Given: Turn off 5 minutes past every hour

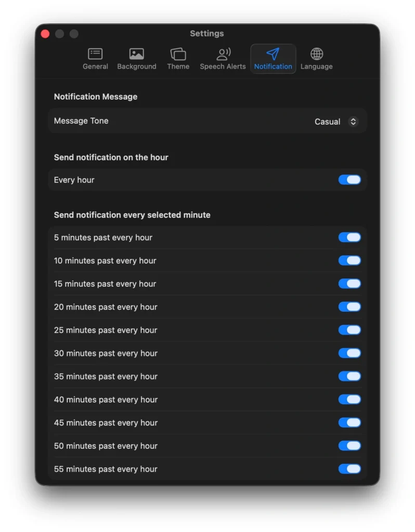Looking at the screenshot, I should 349,237.
